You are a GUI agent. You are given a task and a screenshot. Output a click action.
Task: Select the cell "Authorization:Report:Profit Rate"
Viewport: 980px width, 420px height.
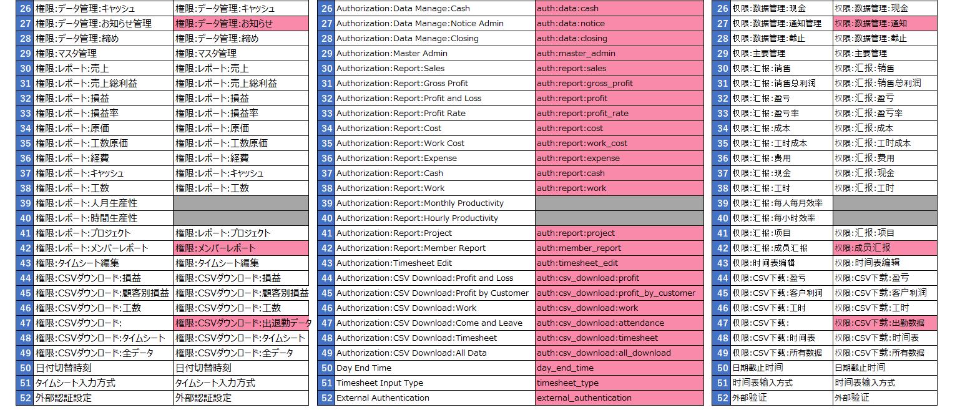pyautogui.click(x=434, y=114)
